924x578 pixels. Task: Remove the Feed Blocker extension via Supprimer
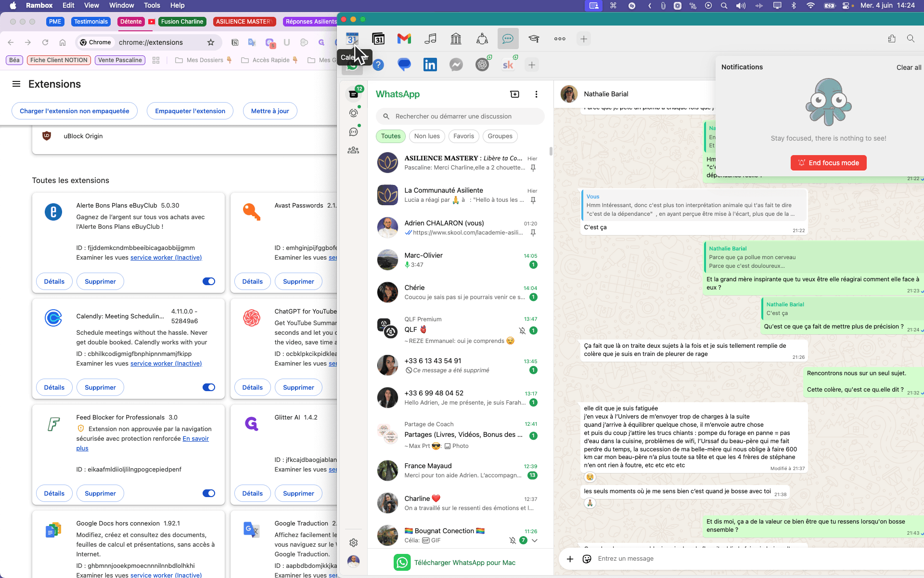(100, 493)
